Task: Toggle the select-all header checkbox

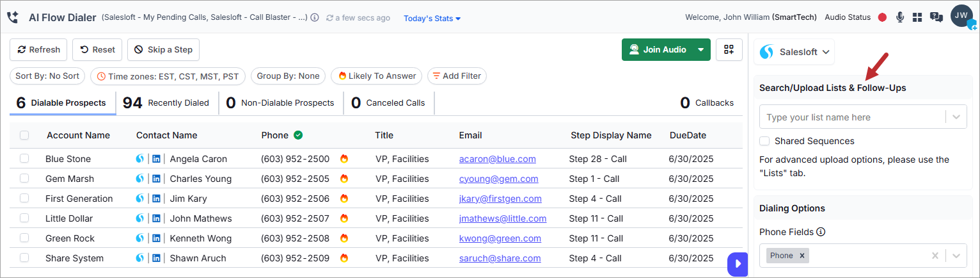Action: coord(24,135)
